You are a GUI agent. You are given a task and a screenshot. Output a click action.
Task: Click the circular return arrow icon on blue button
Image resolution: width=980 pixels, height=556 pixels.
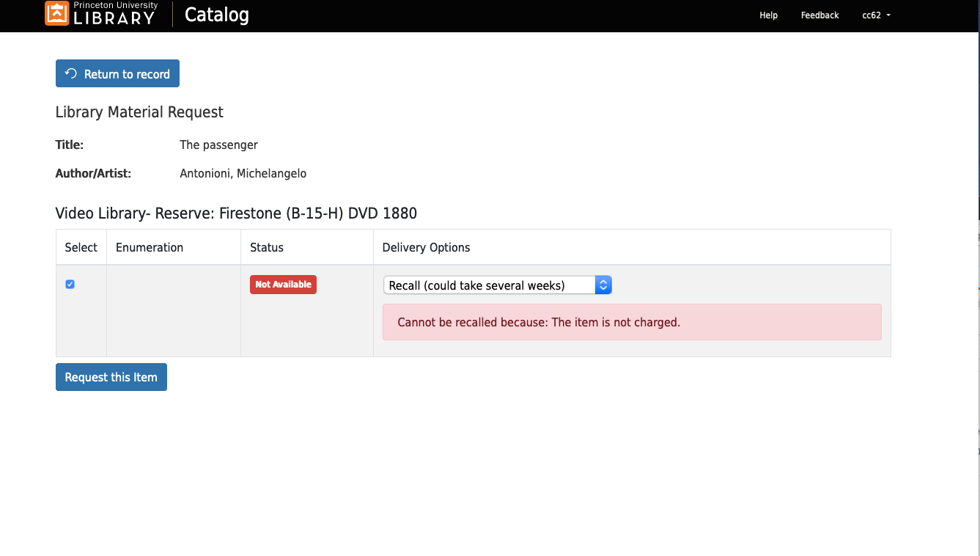[x=70, y=73]
